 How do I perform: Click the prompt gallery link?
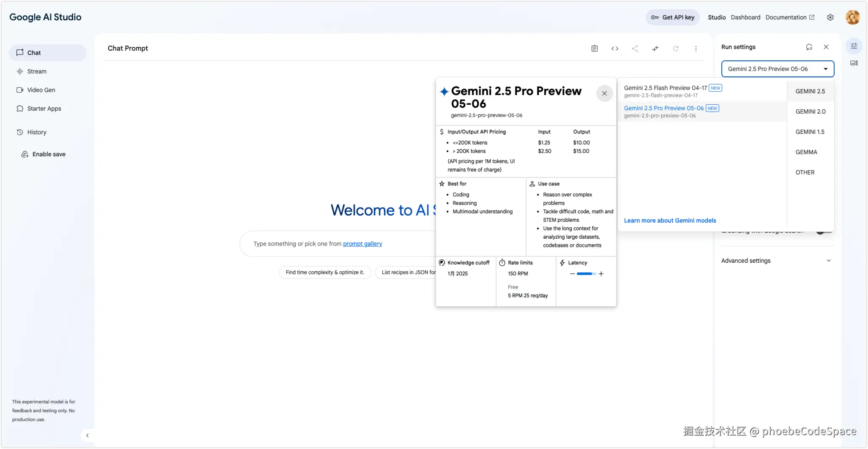coord(363,244)
